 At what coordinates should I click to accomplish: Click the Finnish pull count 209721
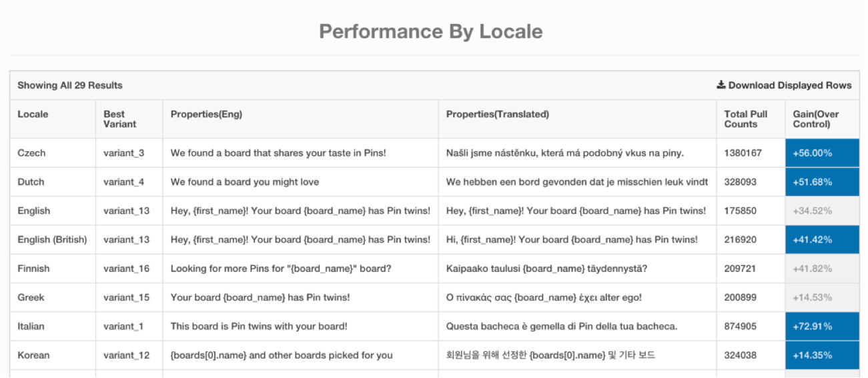[x=741, y=269]
